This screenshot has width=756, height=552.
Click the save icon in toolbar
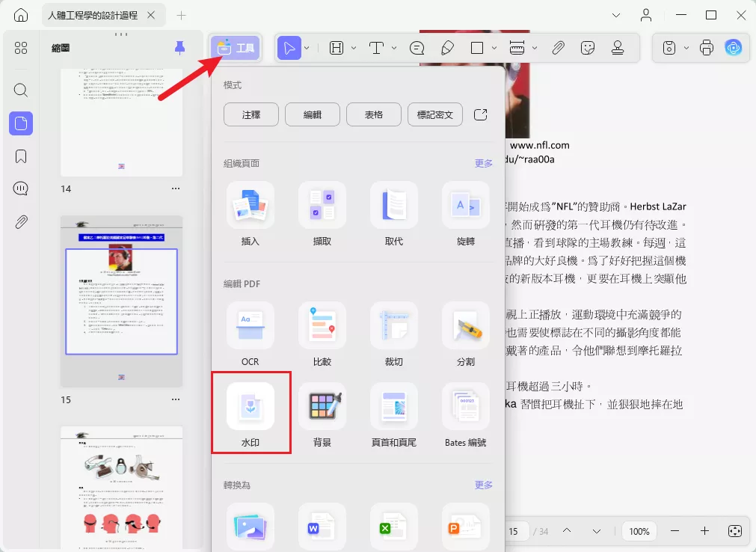pyautogui.click(x=669, y=48)
